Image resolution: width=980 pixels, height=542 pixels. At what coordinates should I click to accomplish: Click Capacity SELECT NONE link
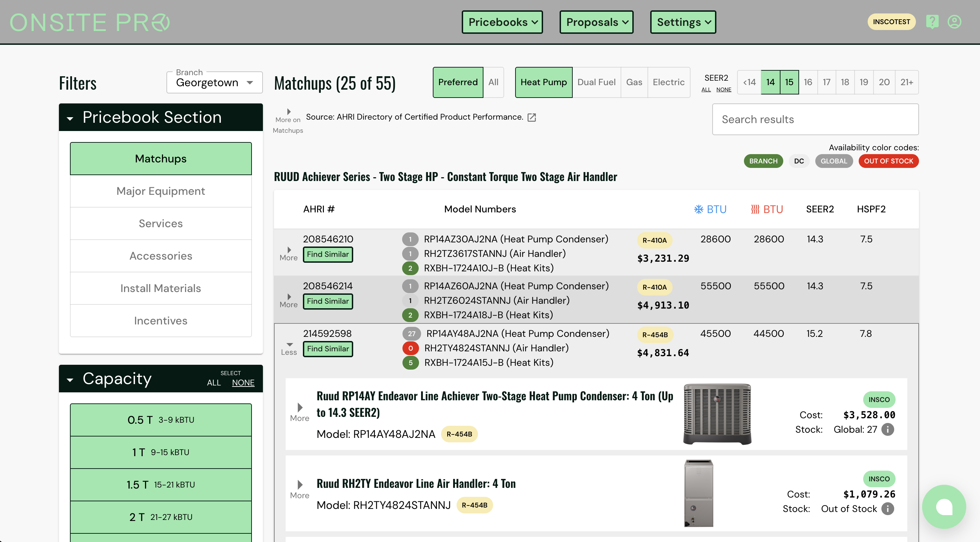click(x=243, y=382)
